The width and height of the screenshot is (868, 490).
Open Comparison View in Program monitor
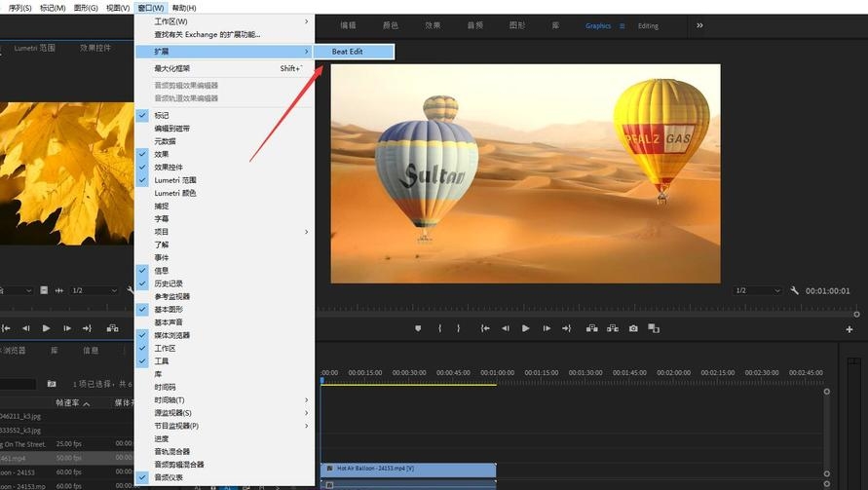(x=654, y=328)
